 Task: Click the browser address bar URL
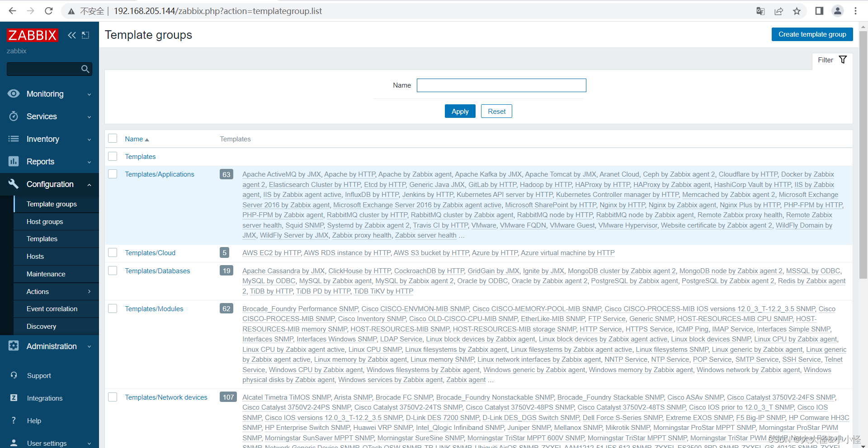coord(218,11)
